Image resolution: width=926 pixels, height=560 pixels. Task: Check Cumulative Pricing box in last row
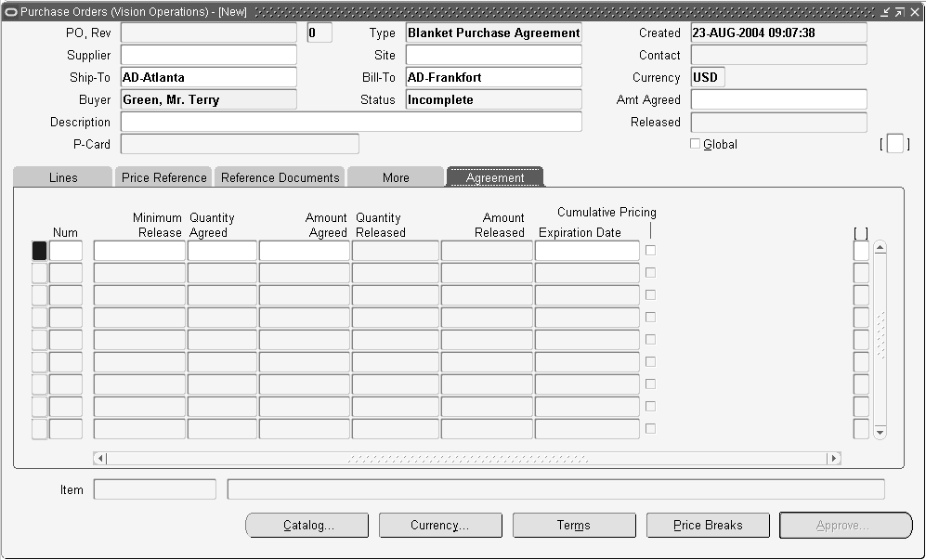[x=650, y=429]
